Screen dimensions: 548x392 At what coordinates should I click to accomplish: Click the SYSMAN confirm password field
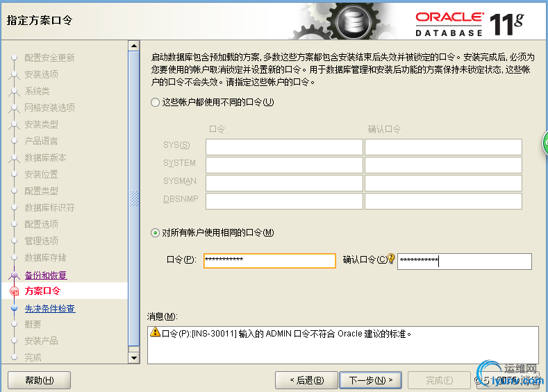coord(443,183)
